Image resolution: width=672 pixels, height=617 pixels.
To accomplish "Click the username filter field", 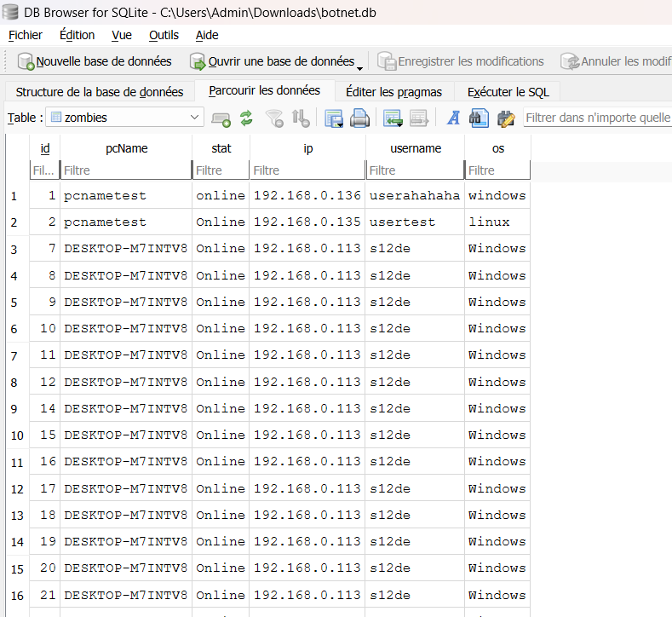I will 416,170.
